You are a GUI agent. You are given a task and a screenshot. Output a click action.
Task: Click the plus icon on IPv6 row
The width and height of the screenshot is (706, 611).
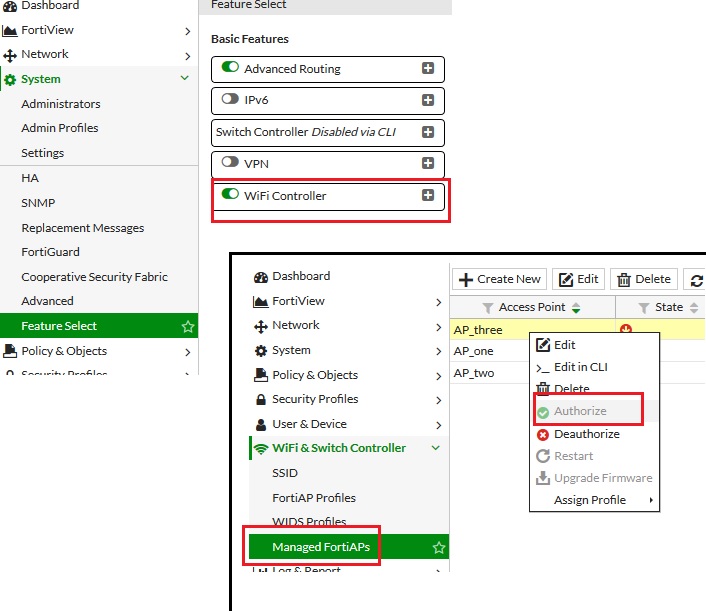(428, 100)
